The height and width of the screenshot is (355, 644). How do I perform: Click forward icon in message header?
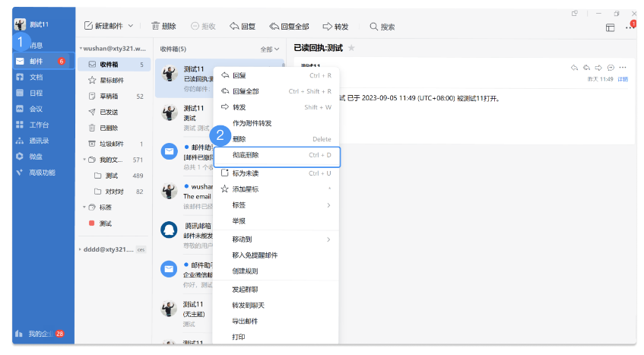[598, 68]
